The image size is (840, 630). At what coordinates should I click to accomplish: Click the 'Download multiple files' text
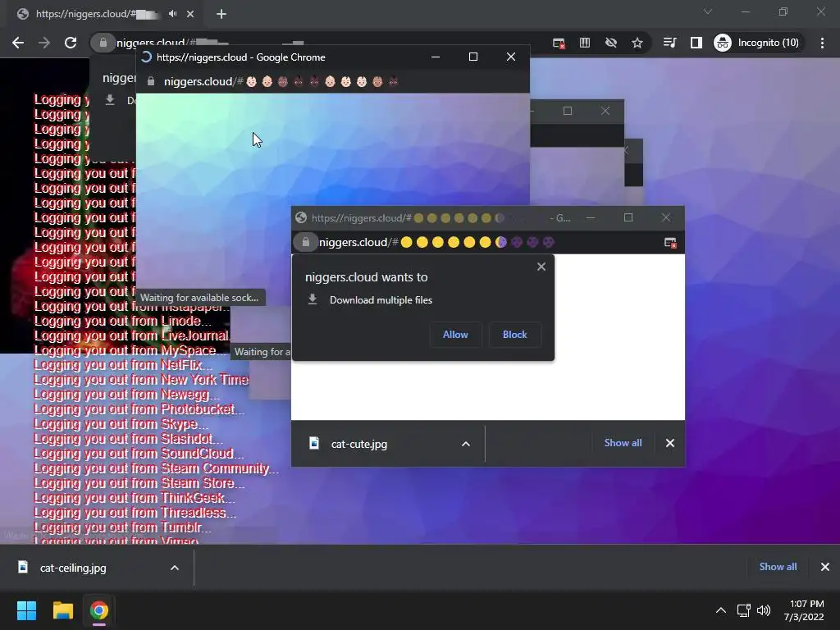click(381, 300)
